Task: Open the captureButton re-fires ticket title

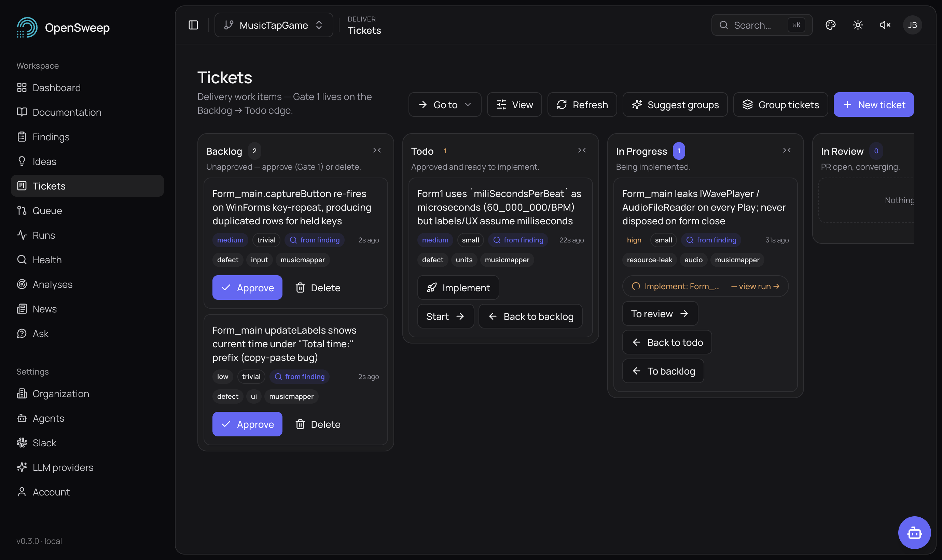Action: [292, 207]
